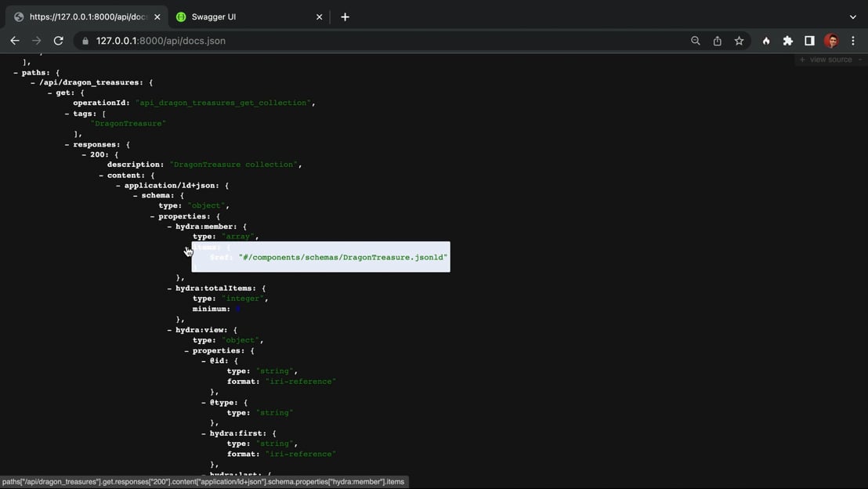Click the "string" type under @type
Image resolution: width=868 pixels, height=489 pixels.
tap(274, 412)
